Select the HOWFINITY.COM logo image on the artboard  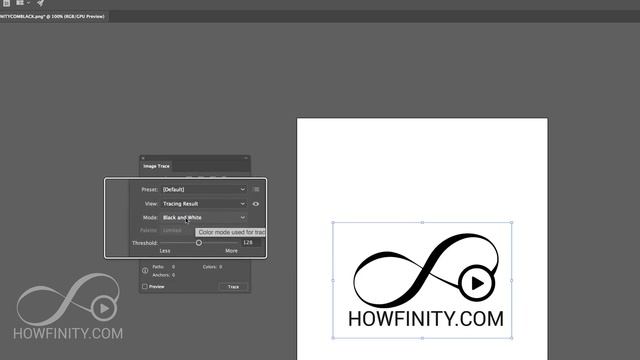click(422, 280)
